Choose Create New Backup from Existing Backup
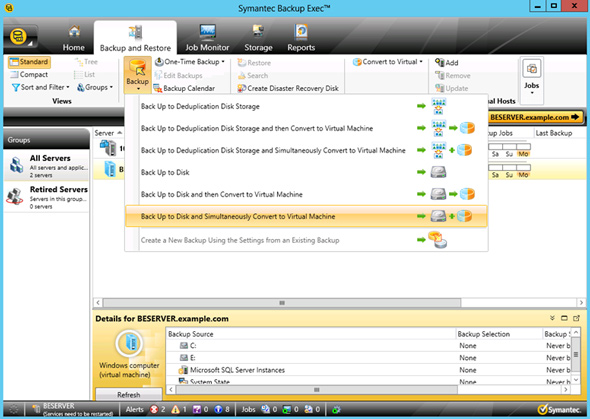 (x=307, y=240)
